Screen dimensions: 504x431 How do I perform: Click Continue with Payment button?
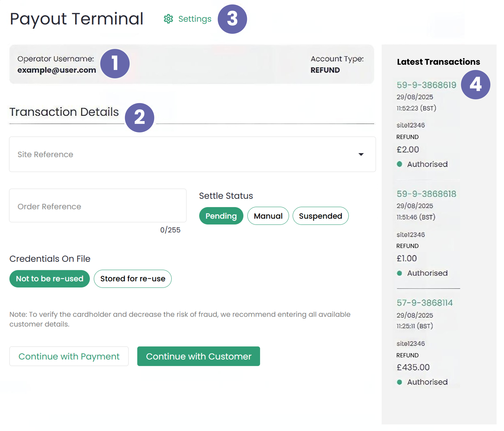pyautogui.click(x=69, y=356)
